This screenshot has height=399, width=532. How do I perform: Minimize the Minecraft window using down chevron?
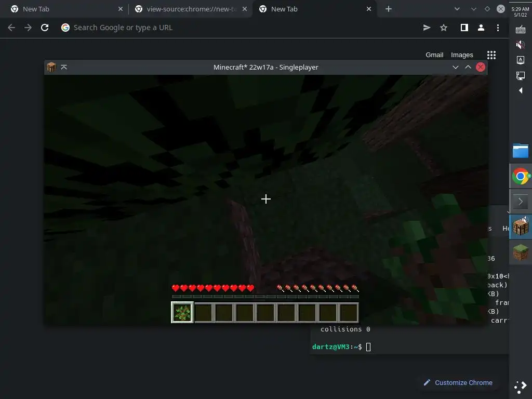coord(455,67)
